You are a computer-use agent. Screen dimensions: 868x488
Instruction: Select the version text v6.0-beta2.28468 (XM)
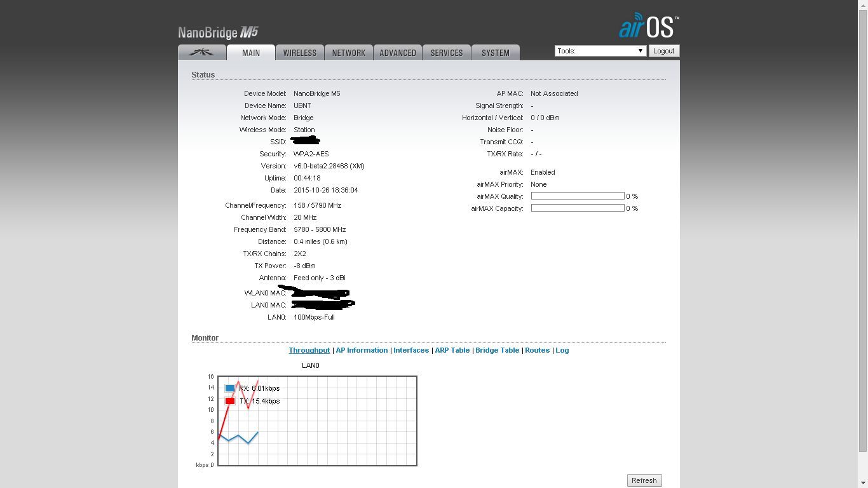(329, 166)
